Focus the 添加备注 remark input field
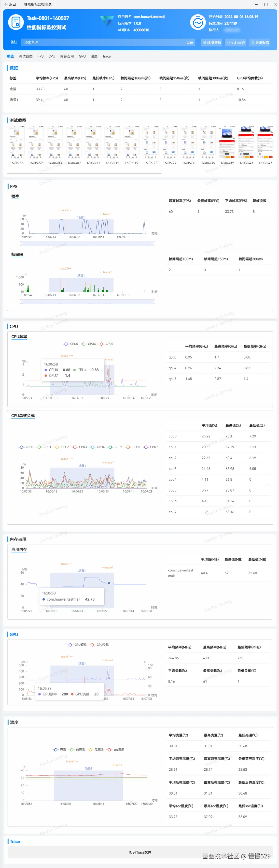The height and width of the screenshot is (868, 279). tap(108, 43)
